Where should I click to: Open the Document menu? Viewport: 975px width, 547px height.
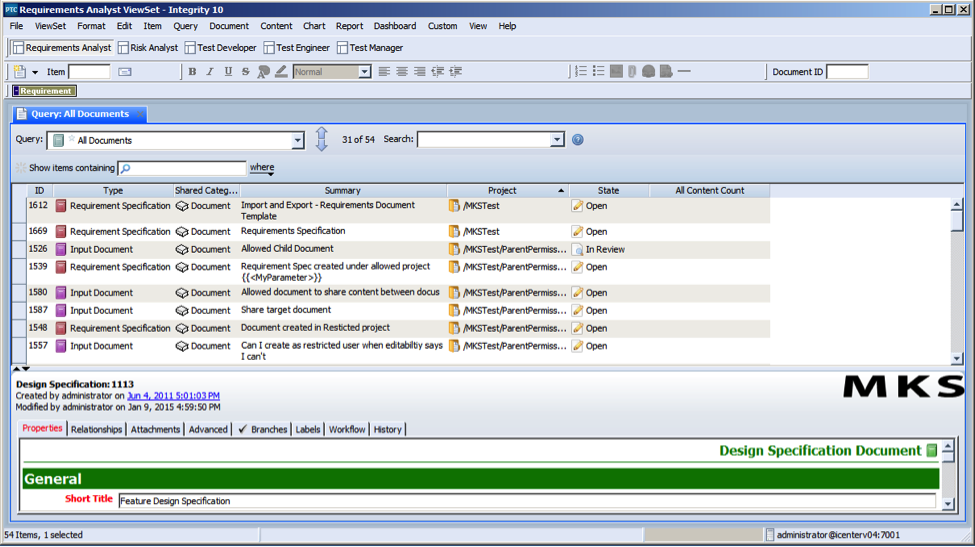(229, 26)
